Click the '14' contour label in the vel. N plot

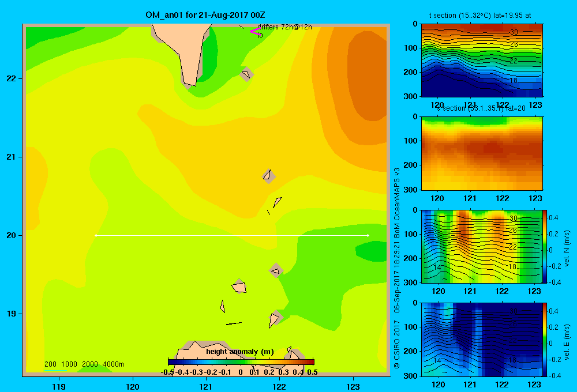(437, 267)
